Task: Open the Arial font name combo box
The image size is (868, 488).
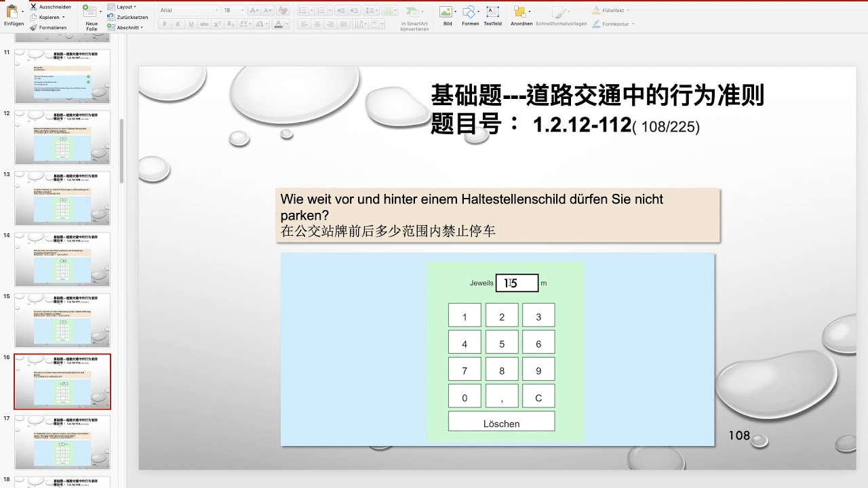Action: (189, 10)
